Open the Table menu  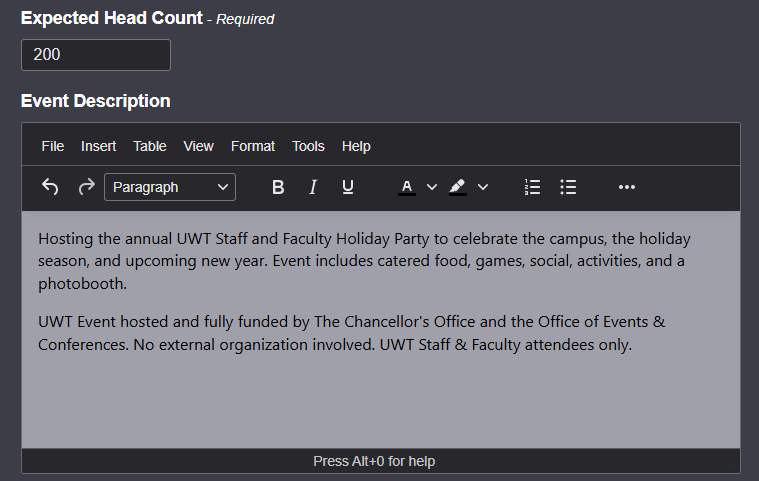[x=150, y=146]
